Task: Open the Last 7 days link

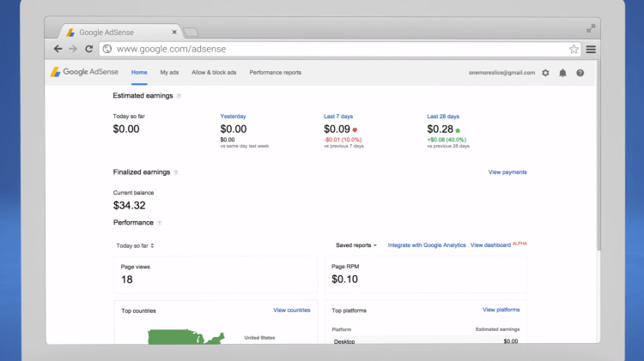Action: pos(338,117)
